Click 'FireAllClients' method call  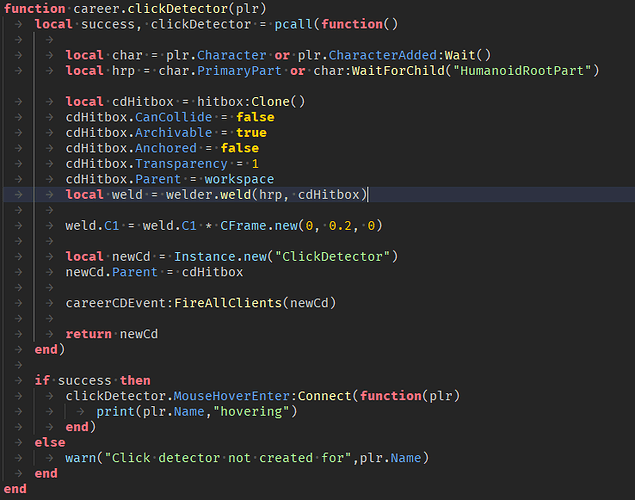[228, 303]
